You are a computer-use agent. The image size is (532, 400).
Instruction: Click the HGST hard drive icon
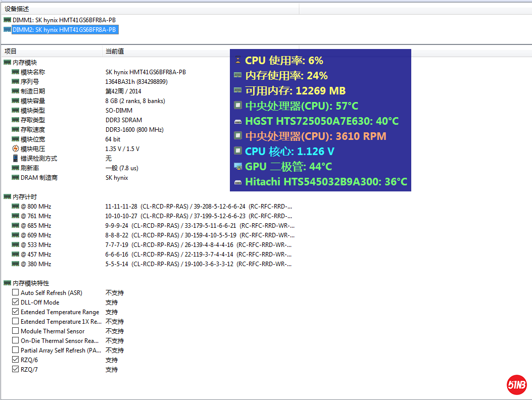238,122
